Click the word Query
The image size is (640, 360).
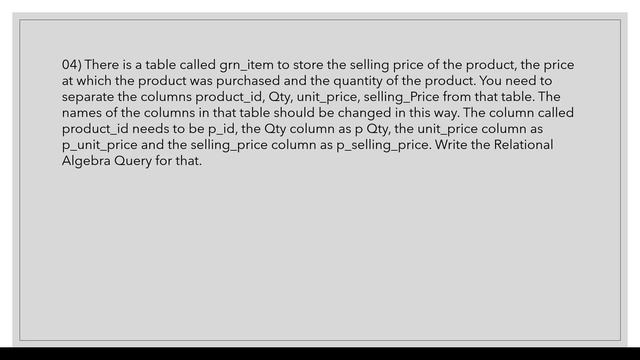(x=133, y=161)
